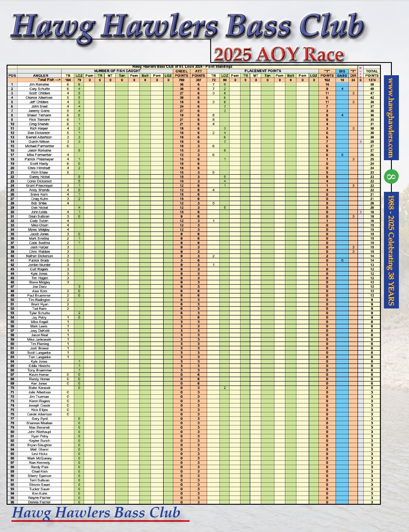Click angler name Jordan Wunder
Screen dimensions: 409x532
click(x=39, y=264)
